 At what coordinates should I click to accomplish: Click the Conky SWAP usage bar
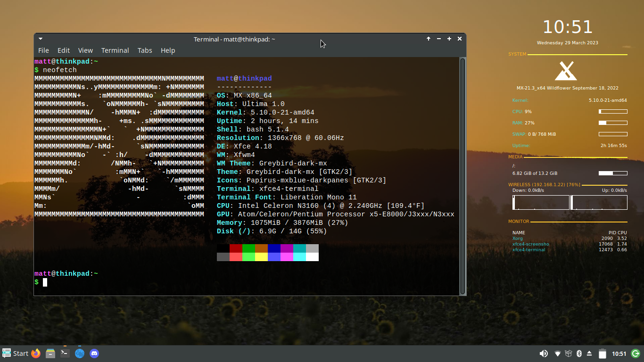point(613,134)
